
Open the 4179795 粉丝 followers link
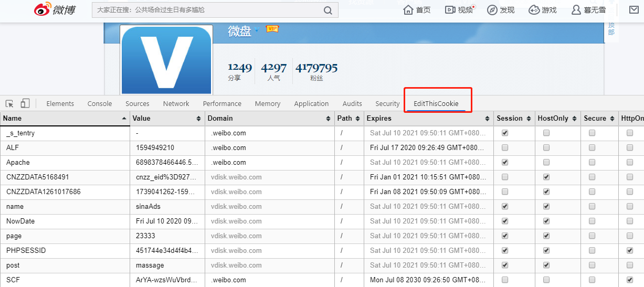click(x=316, y=72)
